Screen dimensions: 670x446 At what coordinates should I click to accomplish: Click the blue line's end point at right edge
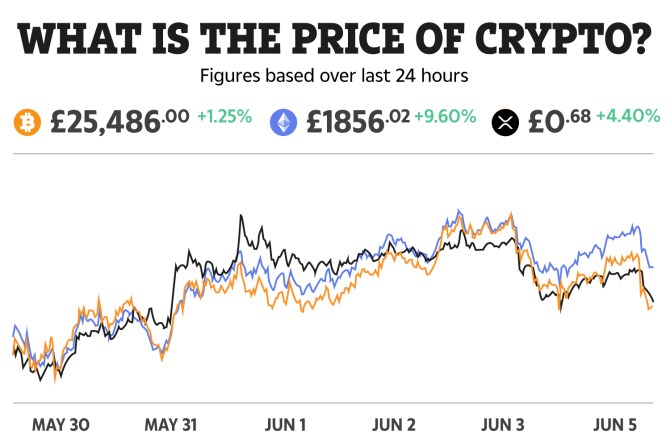(x=652, y=267)
